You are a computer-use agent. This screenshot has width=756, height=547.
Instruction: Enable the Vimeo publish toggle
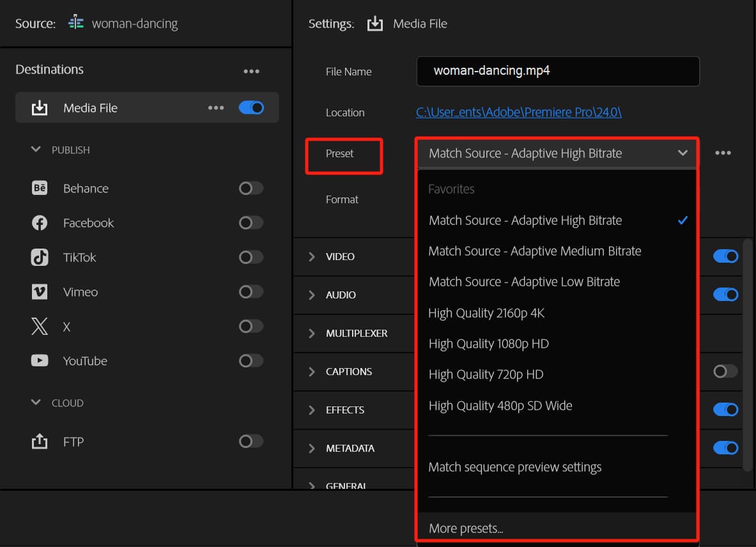coord(251,291)
